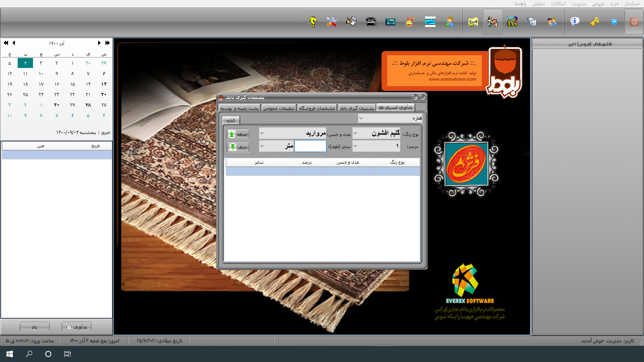
Task: Open the مدیریت menu in menu bar
Action: pos(578,4)
